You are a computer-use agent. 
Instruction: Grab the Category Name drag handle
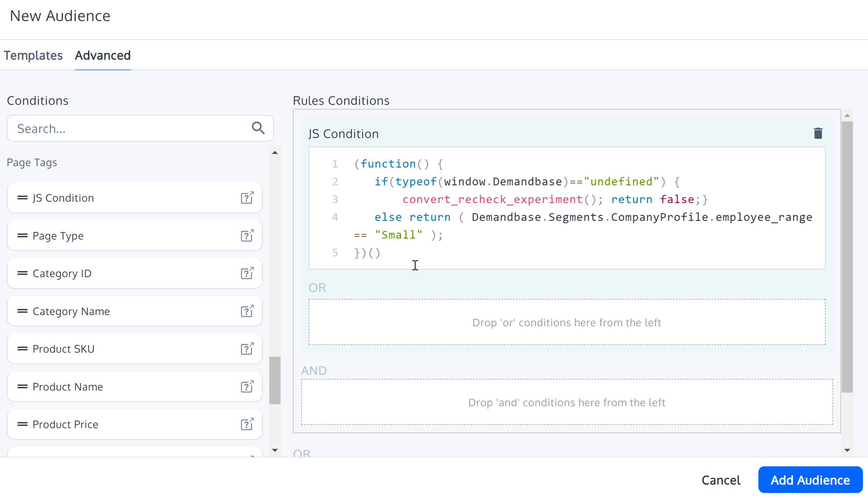22,311
